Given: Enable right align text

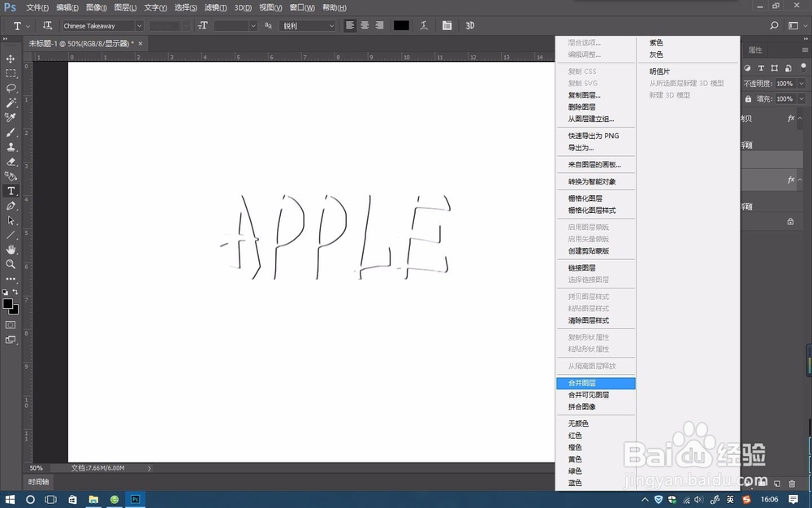Looking at the screenshot, I should 379,25.
